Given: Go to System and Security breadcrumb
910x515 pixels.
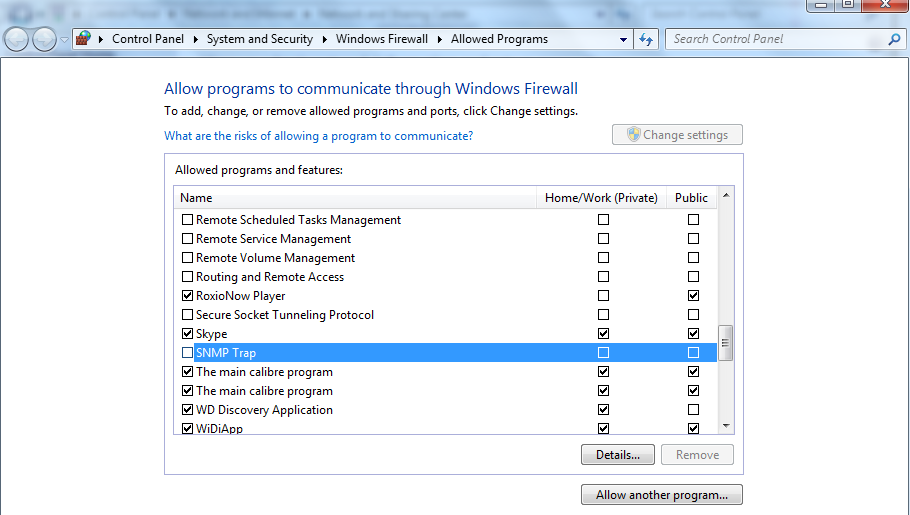Looking at the screenshot, I should (x=260, y=39).
